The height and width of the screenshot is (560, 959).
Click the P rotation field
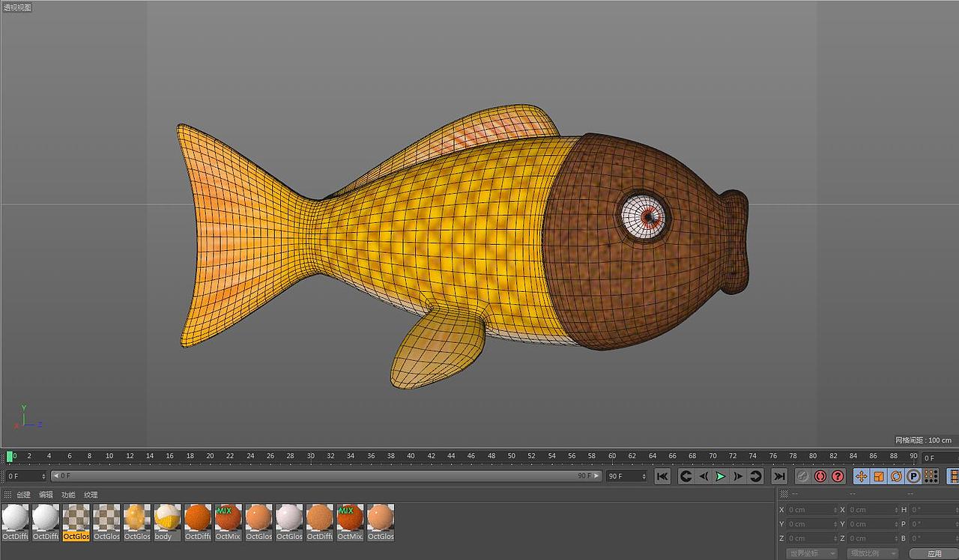(x=934, y=524)
